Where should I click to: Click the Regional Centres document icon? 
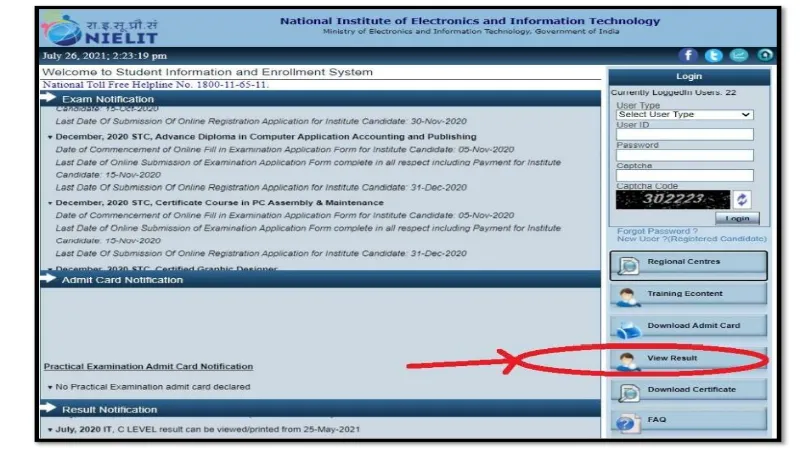(628, 266)
